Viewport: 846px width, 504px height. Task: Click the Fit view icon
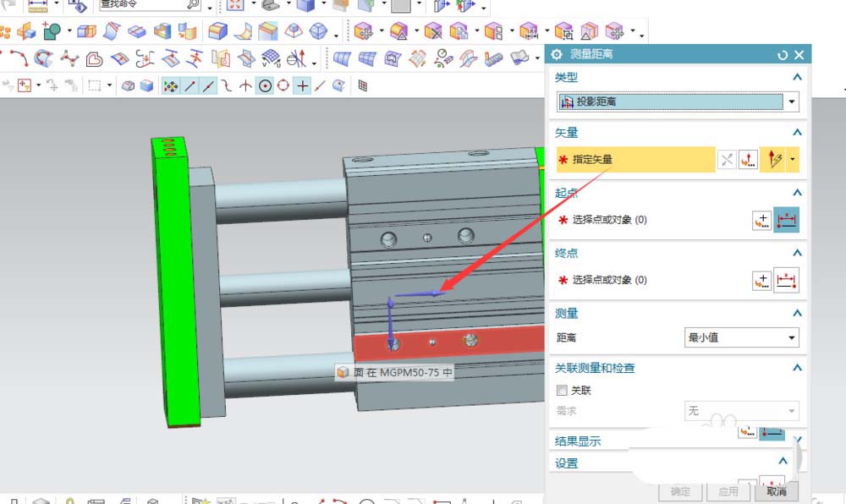pyautogui.click(x=235, y=5)
